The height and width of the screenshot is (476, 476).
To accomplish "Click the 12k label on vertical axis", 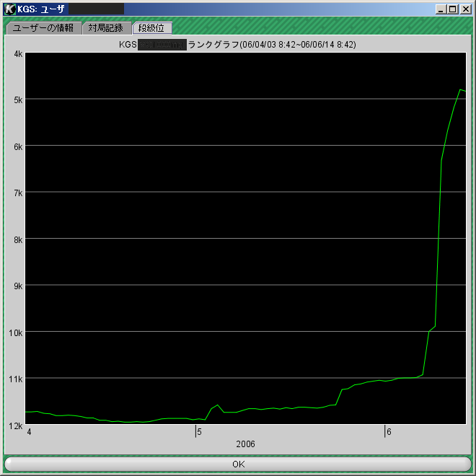I will click(17, 426).
